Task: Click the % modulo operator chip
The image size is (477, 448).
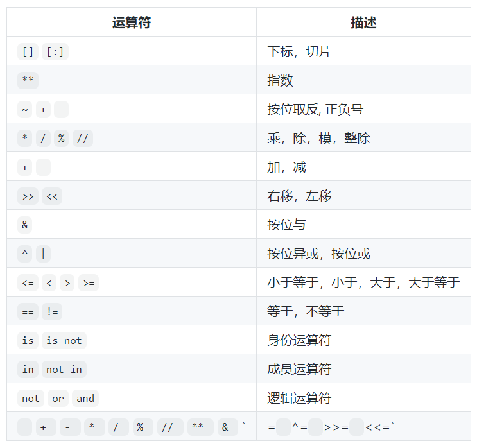Action: 62,139
